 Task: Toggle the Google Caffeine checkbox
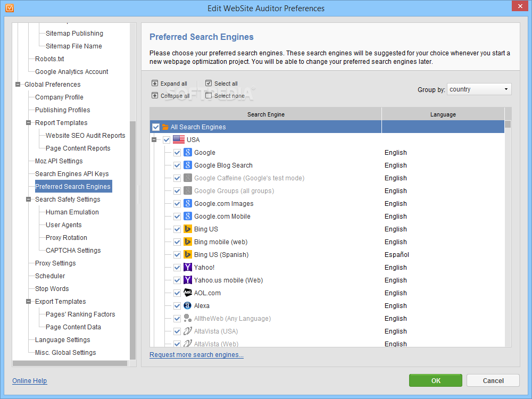click(x=177, y=178)
